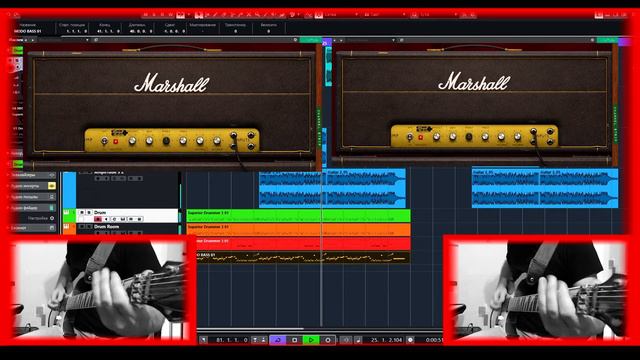Click the dark knob on right Marshall amp
Image resolution: width=640 pixels, height=360 pixels.
pos(469,137)
